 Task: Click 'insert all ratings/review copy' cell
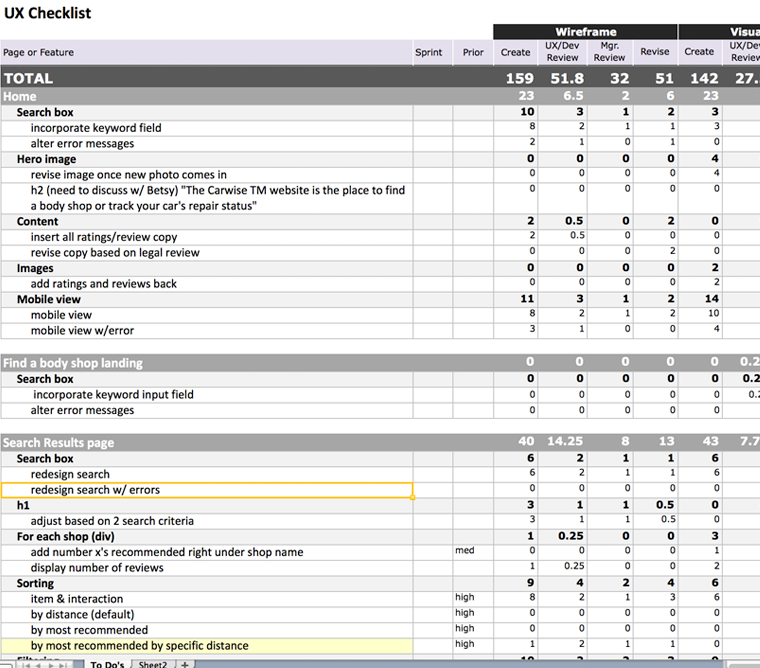click(x=206, y=237)
